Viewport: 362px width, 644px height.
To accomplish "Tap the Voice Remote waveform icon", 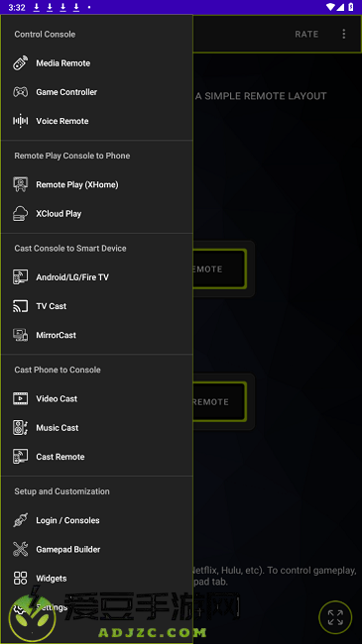I will (x=20, y=121).
